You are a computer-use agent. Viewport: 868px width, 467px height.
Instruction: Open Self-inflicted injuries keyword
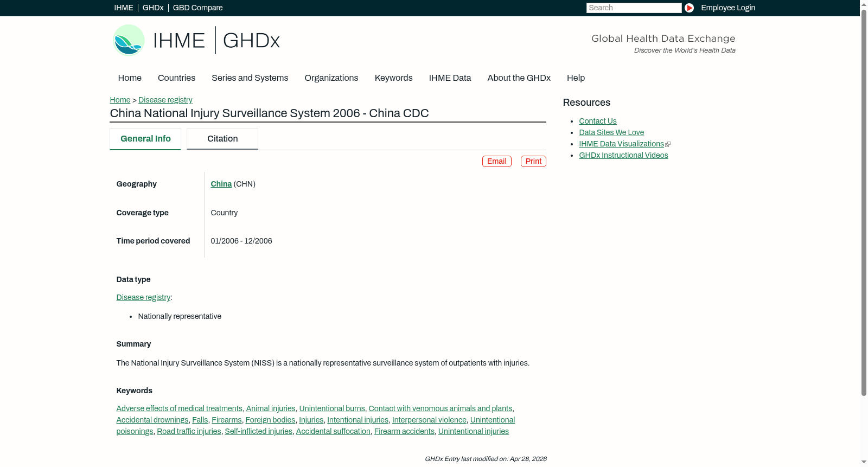258,431
